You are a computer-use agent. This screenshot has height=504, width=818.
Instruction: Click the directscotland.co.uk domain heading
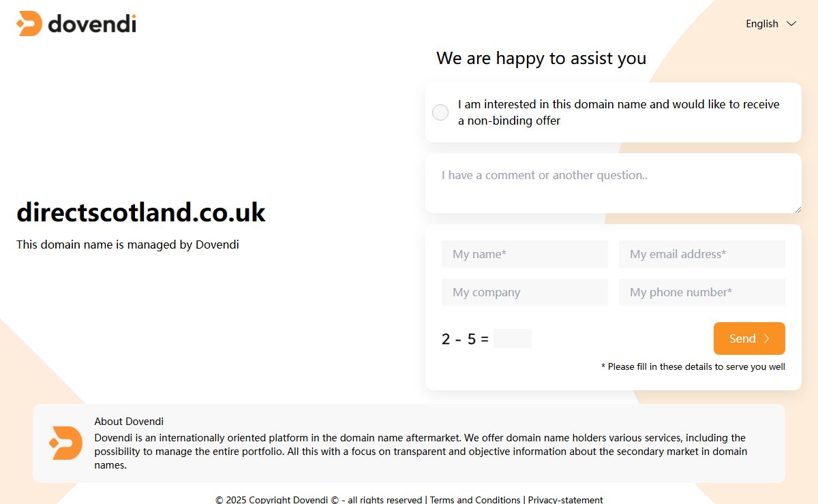(141, 212)
